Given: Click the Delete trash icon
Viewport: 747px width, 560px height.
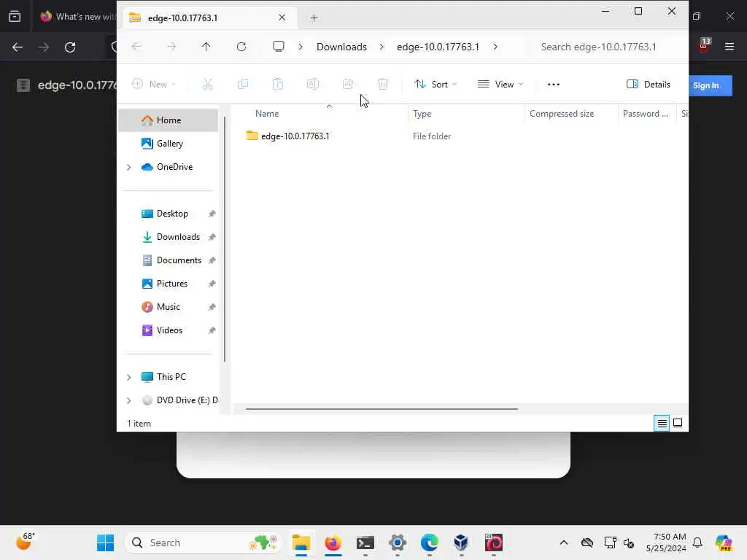Looking at the screenshot, I should pyautogui.click(x=382, y=85).
